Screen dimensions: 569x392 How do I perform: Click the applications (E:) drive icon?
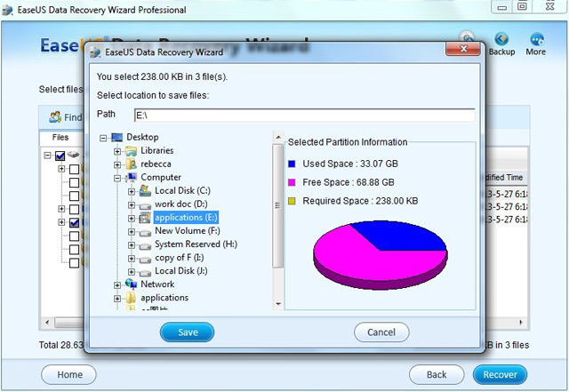tap(145, 218)
